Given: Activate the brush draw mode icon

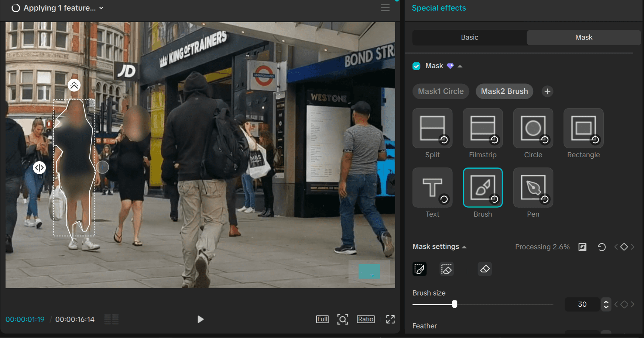Looking at the screenshot, I should pos(419,269).
